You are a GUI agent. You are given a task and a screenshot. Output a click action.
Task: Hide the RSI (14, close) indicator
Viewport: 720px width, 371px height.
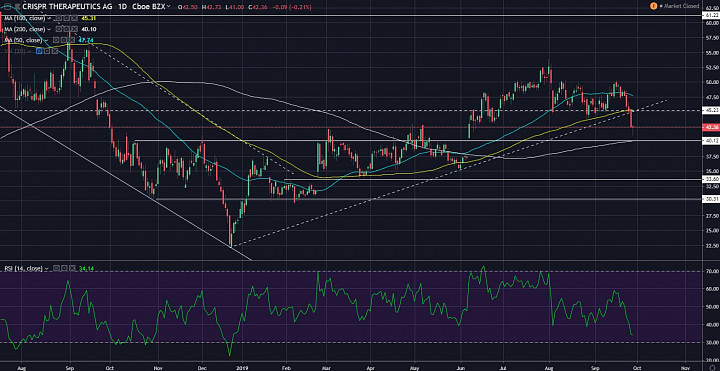point(56,268)
